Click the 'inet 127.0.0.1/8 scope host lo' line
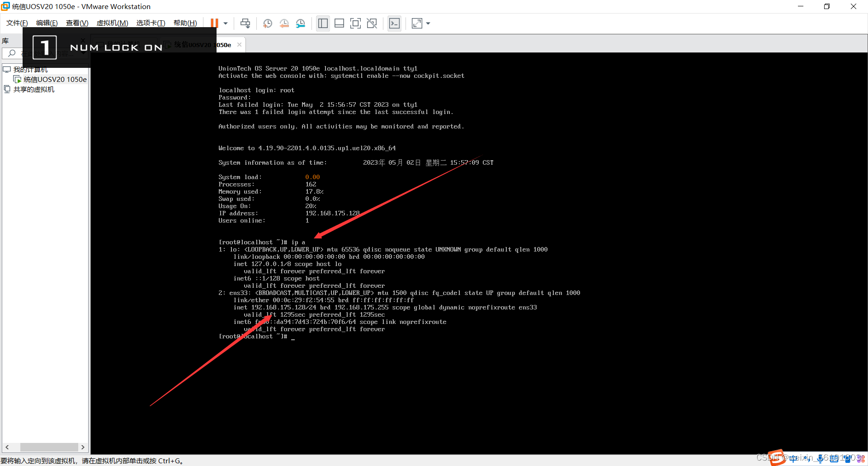This screenshot has height=466, width=868. 287,264
